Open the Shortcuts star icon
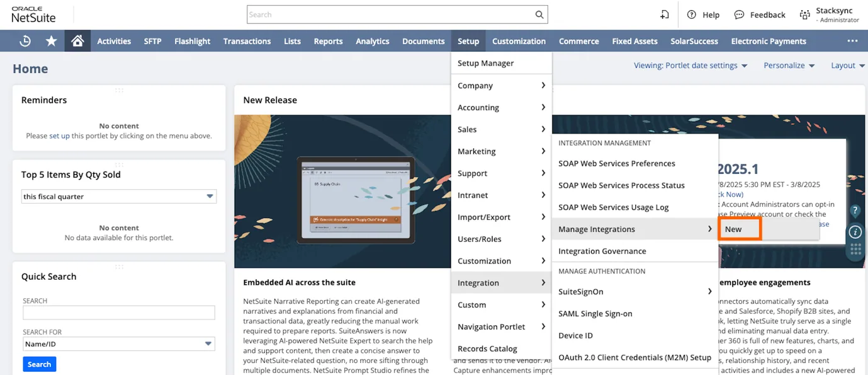The image size is (868, 375). pyautogui.click(x=51, y=41)
